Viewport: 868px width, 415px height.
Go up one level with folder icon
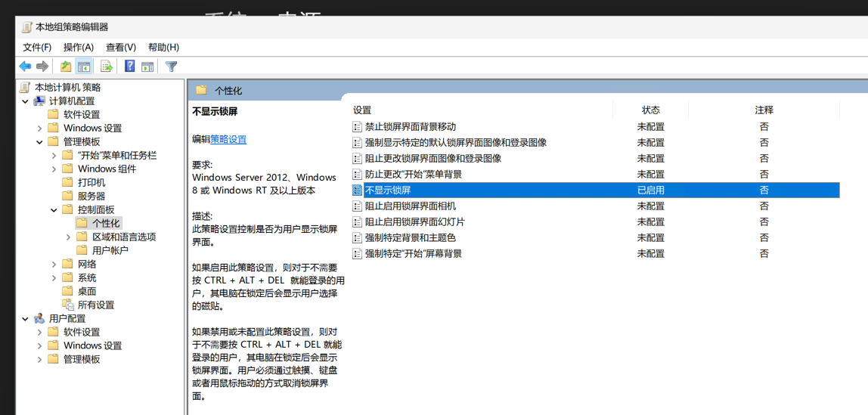tap(66, 67)
